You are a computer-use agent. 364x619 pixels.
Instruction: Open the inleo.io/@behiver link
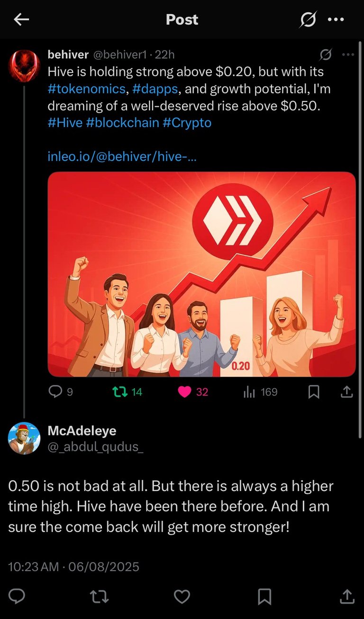pos(122,156)
